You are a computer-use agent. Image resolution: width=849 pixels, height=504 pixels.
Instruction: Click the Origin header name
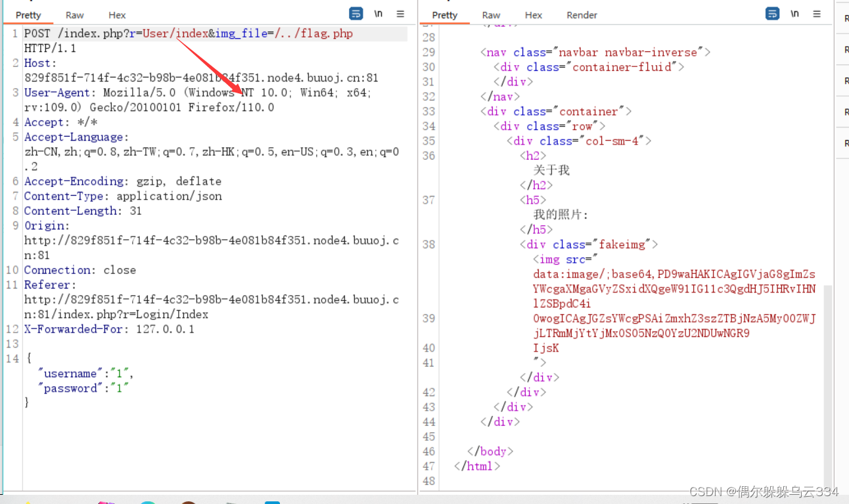tap(47, 226)
